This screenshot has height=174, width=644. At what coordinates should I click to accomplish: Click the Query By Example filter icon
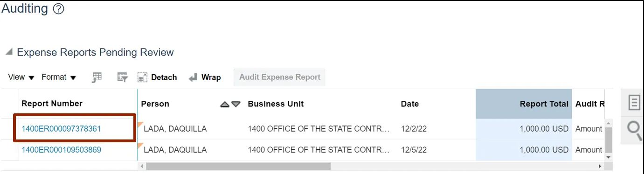click(x=123, y=77)
